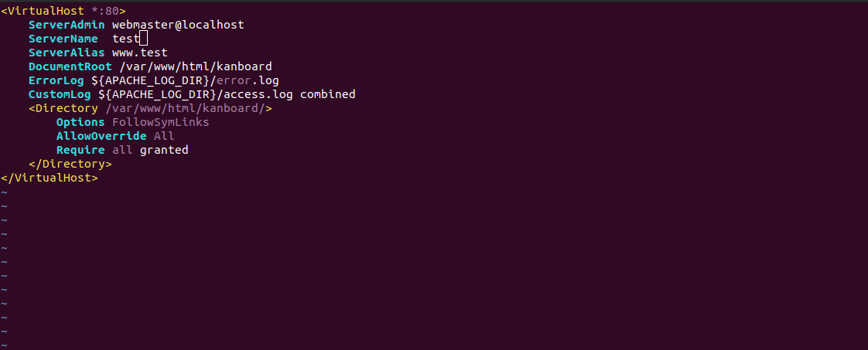Image resolution: width=868 pixels, height=350 pixels.
Task: Click the AllowOverride directive
Action: [101, 136]
